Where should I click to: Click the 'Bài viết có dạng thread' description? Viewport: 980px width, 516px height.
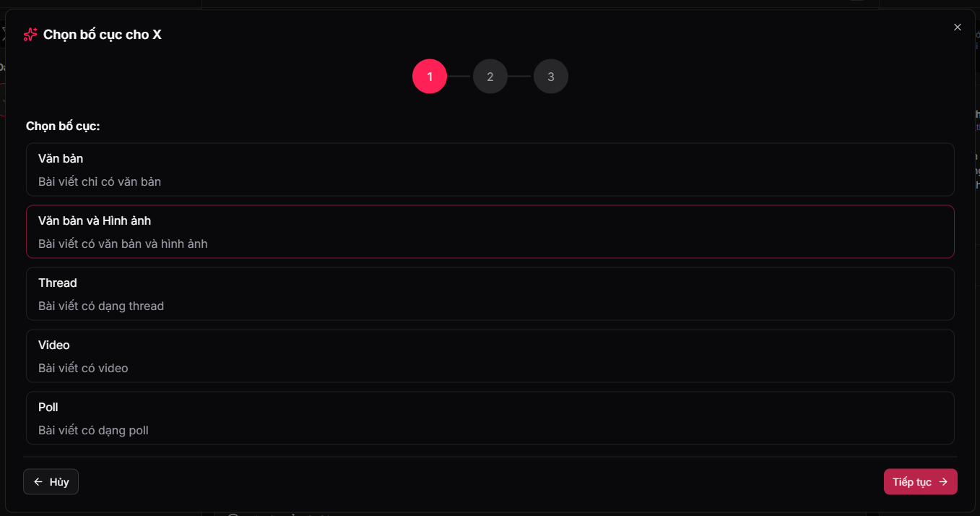click(x=101, y=306)
